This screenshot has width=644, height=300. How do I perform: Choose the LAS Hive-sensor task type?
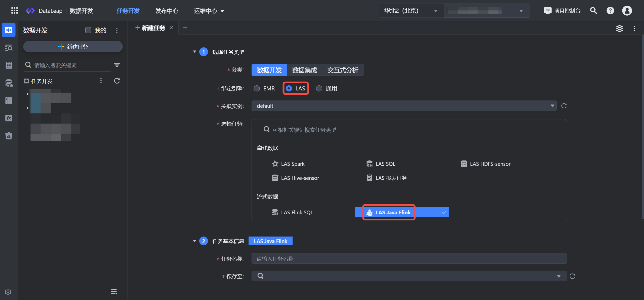pyautogui.click(x=295, y=178)
